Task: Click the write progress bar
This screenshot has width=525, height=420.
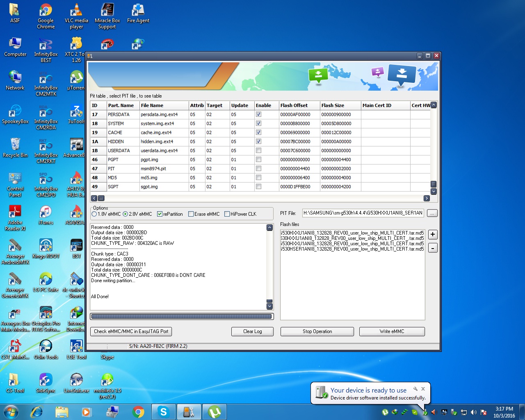Action: coord(182,317)
